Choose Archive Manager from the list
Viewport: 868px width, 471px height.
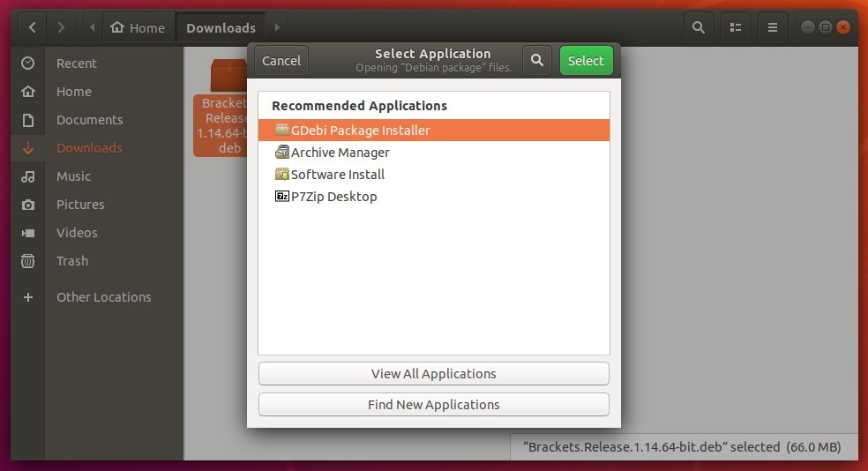(433, 153)
